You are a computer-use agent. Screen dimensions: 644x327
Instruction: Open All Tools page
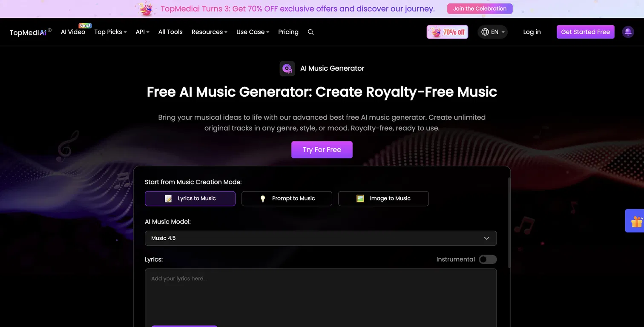coord(170,32)
